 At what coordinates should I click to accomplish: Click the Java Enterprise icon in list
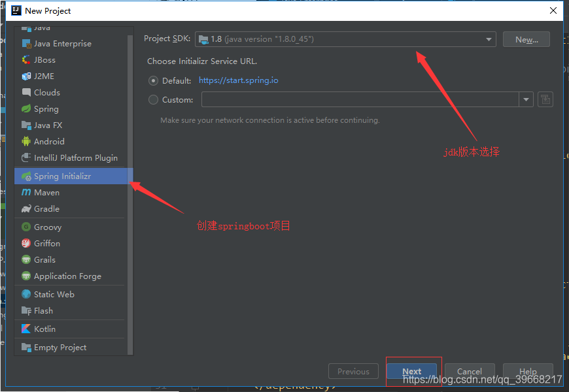click(26, 44)
